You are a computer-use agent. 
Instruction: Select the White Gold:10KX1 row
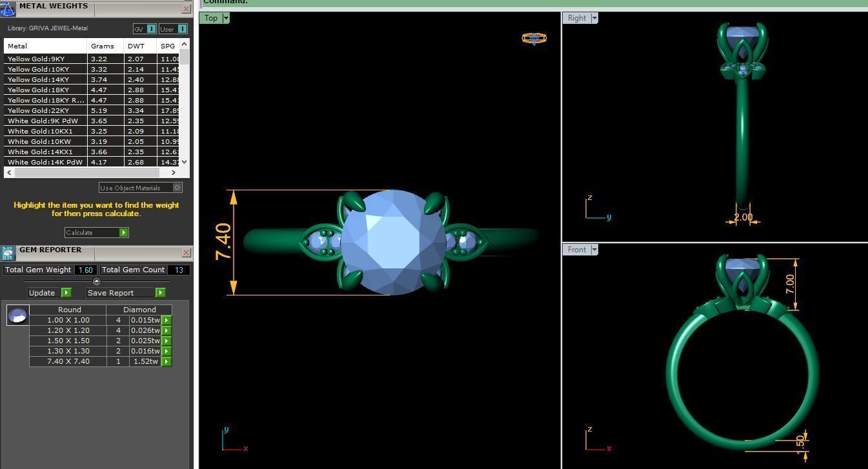(x=92, y=131)
